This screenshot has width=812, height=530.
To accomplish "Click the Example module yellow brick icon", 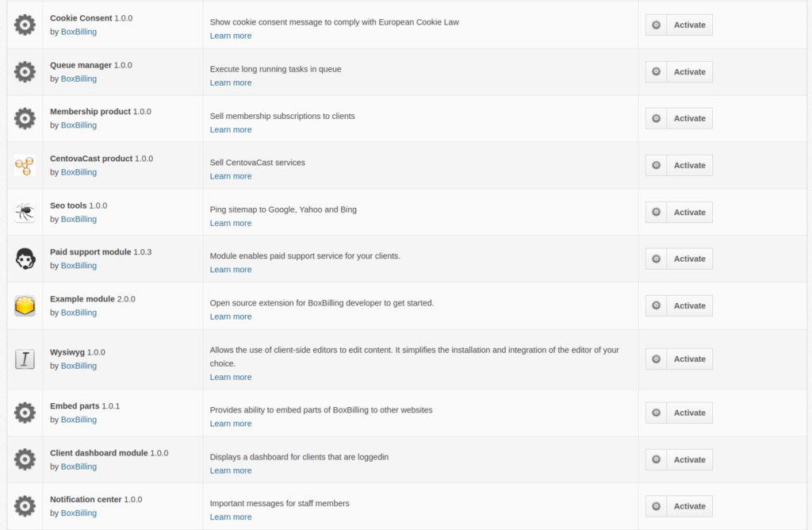I will tap(25, 305).
